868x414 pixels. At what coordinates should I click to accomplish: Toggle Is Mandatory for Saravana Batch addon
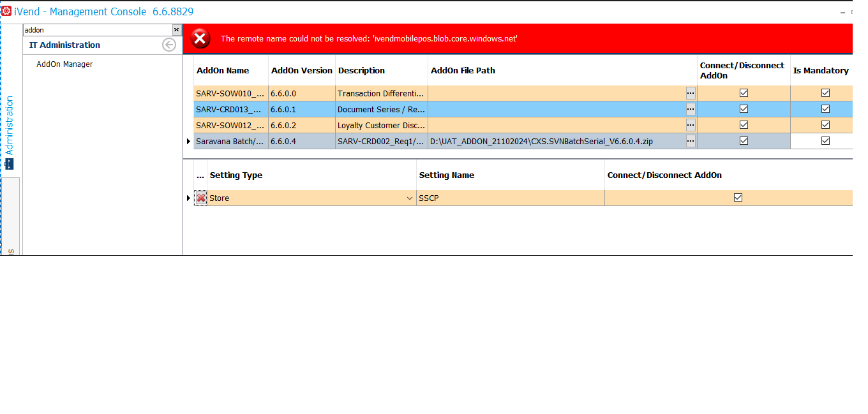pos(825,141)
